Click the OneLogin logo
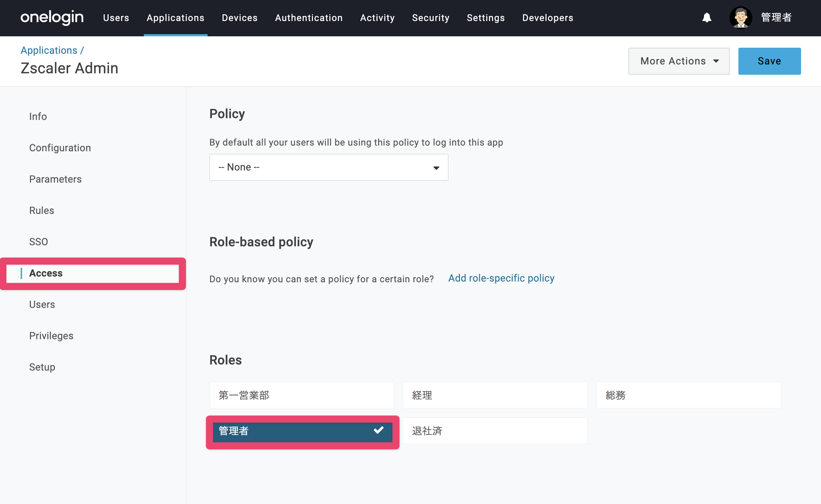The image size is (821, 504). click(52, 17)
